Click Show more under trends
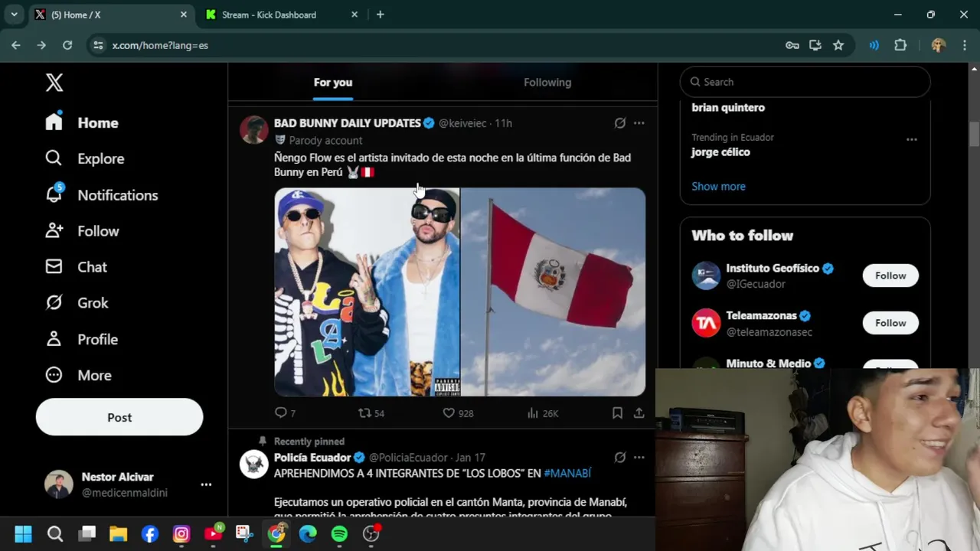980x551 pixels. [x=718, y=186]
